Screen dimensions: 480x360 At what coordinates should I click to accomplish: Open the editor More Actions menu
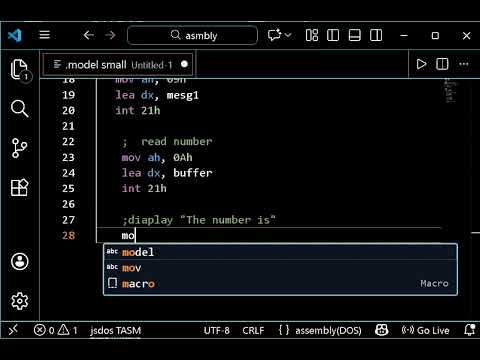(x=464, y=64)
